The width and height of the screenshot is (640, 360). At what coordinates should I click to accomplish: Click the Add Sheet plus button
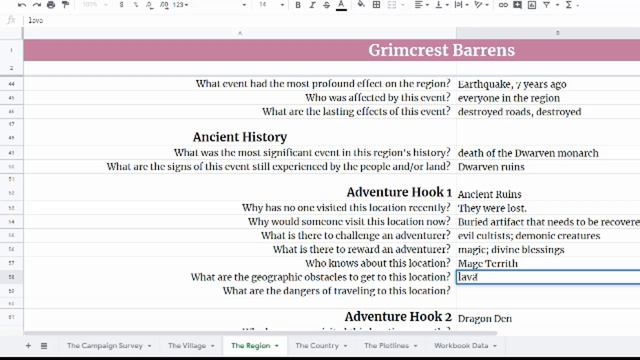28,346
